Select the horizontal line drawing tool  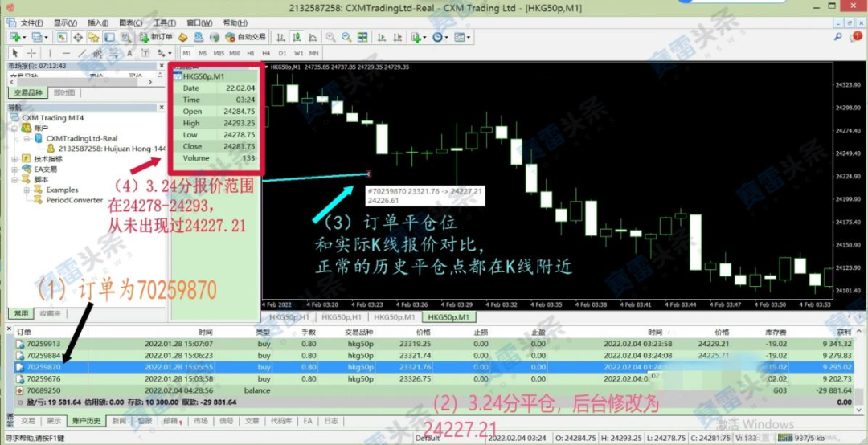tap(66, 53)
